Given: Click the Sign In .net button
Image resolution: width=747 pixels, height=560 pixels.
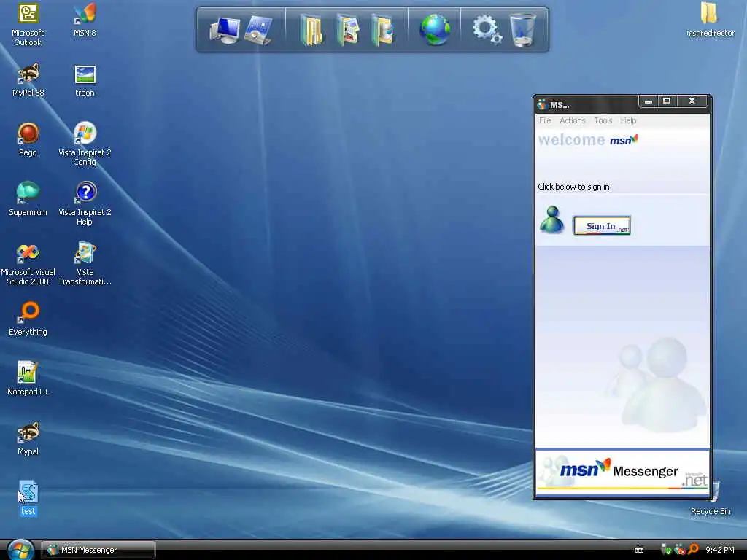Looking at the screenshot, I should pyautogui.click(x=602, y=226).
